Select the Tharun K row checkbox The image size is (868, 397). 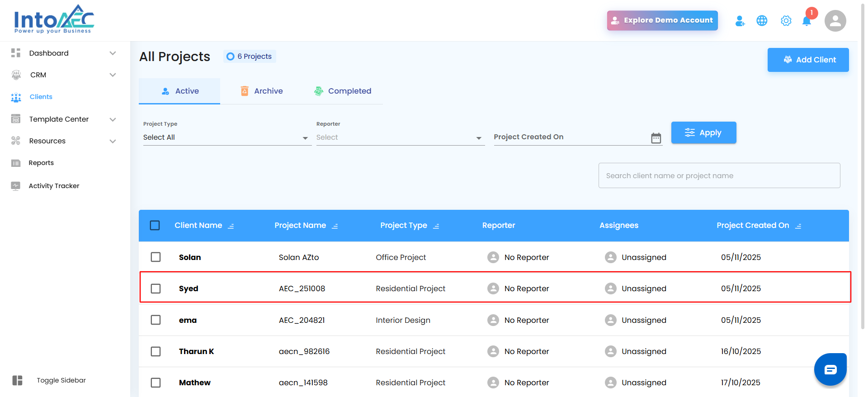(156, 351)
